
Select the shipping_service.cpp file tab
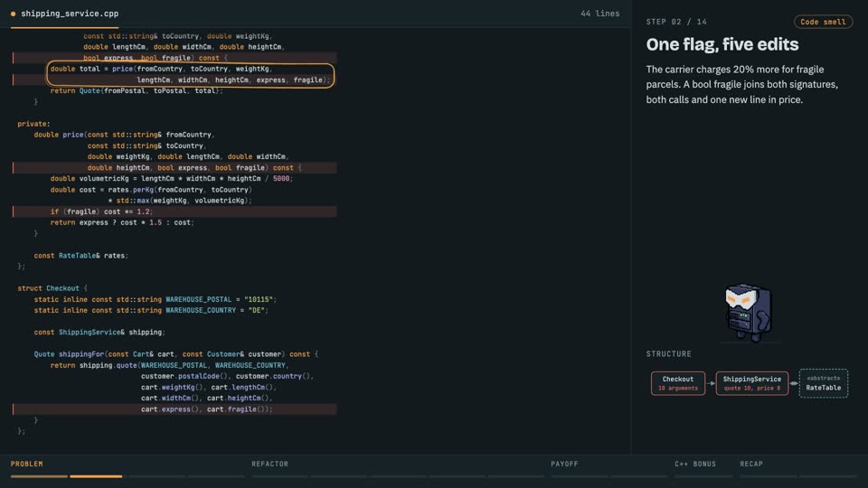(65, 14)
